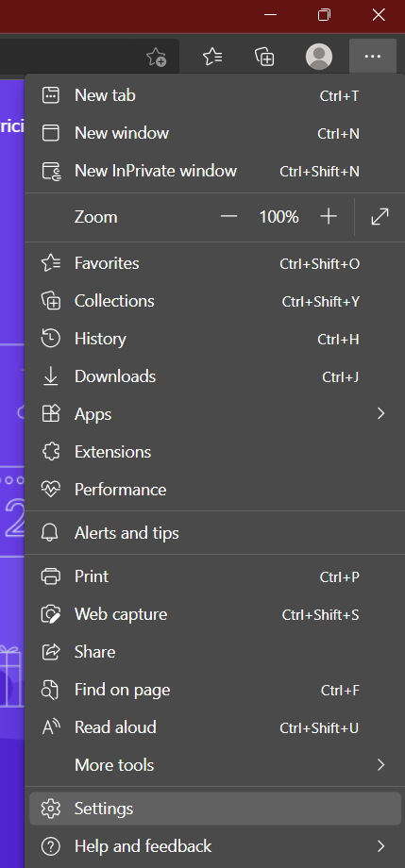Expand the Help and feedback submenu arrow
The image size is (405, 868).
click(x=380, y=846)
